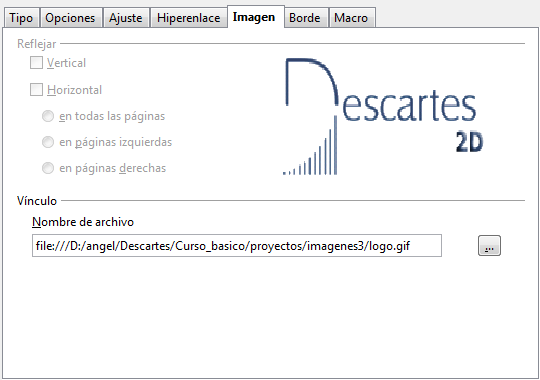Viewport: 540px width, 380px height.
Task: Enable the Vertical flip checkbox
Action: 36,63
